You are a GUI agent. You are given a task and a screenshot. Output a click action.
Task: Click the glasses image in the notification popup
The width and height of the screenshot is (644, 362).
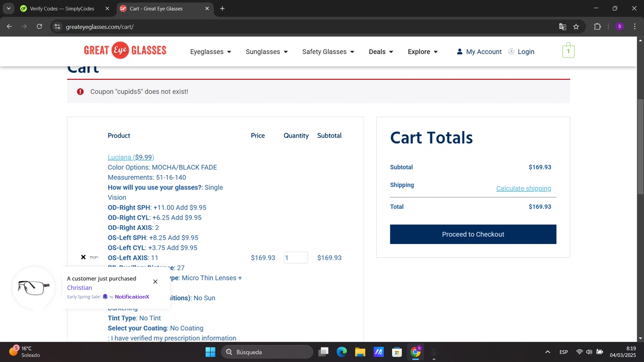[x=33, y=287]
